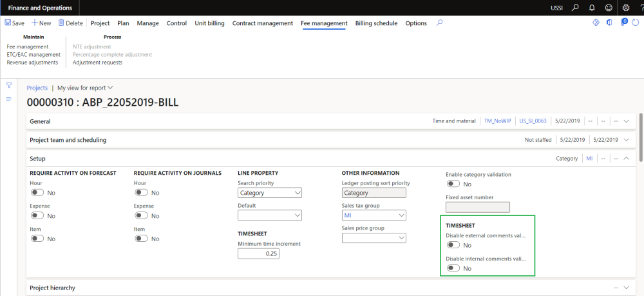Enable category validation toggle

(x=453, y=184)
